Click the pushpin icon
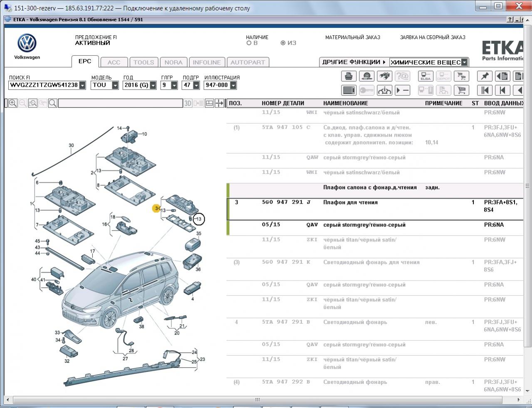 click(485, 76)
